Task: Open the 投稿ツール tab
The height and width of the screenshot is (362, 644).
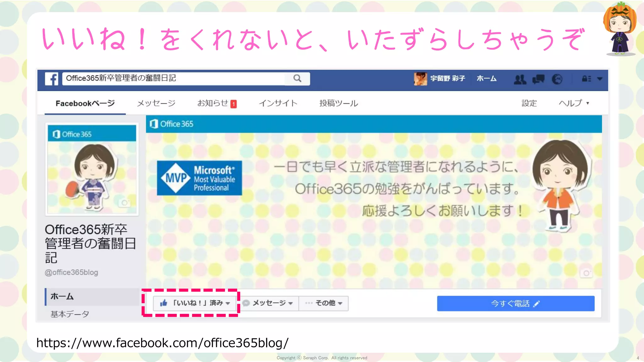Action: tap(339, 103)
